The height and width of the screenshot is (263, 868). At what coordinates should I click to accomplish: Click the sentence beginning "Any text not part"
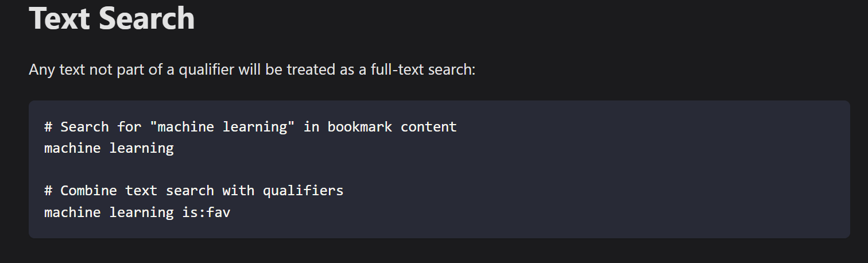pos(252,70)
